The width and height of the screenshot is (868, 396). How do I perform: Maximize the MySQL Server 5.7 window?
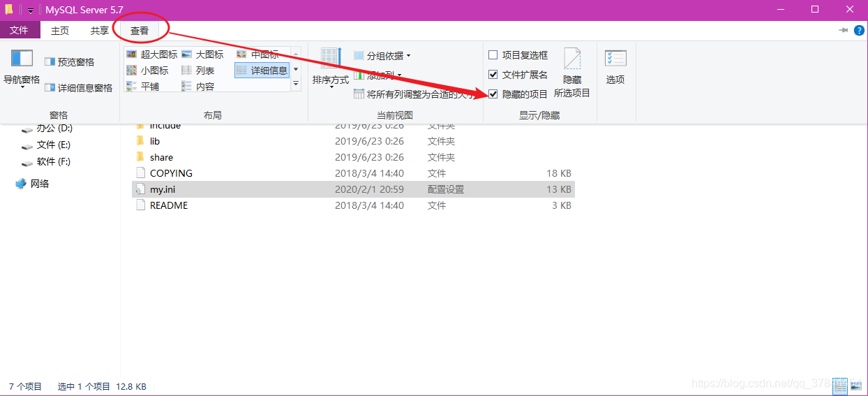click(815, 10)
